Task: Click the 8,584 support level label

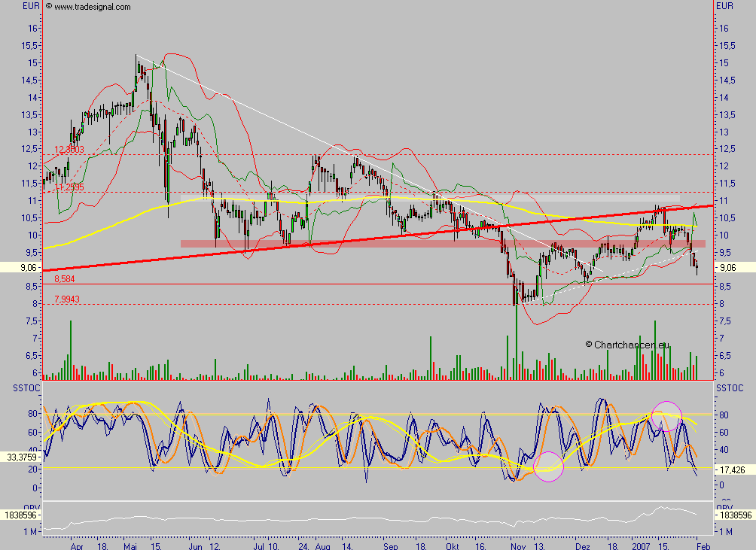Action: [x=65, y=279]
